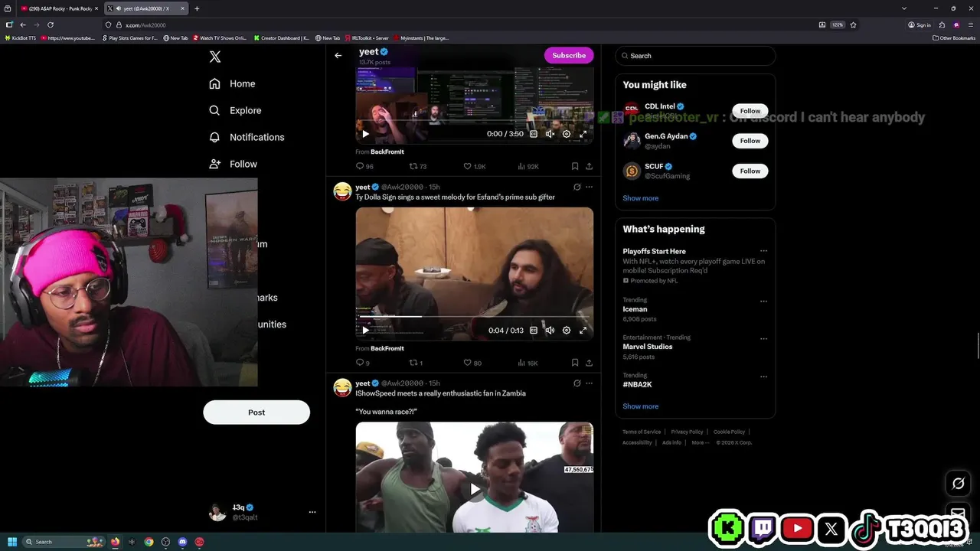980x551 pixels.
Task: Show more trends under What's happening
Action: (640, 406)
